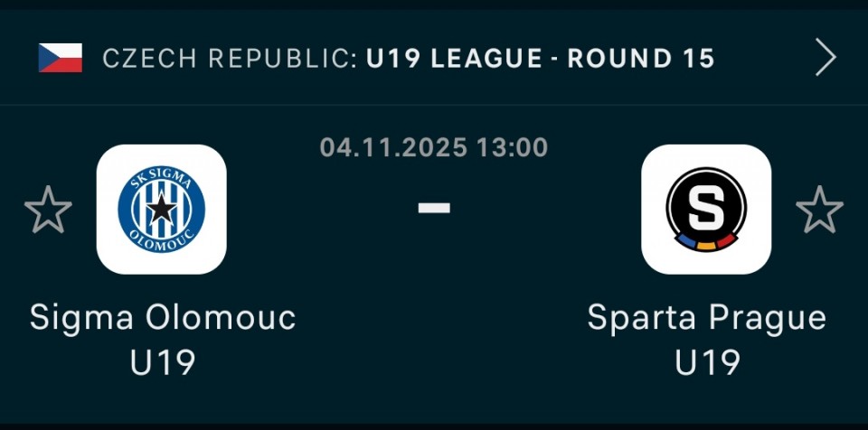Toggle the favorite star for Sparta Prague U19
Viewport: 868px width, 430px height.
coord(819,210)
